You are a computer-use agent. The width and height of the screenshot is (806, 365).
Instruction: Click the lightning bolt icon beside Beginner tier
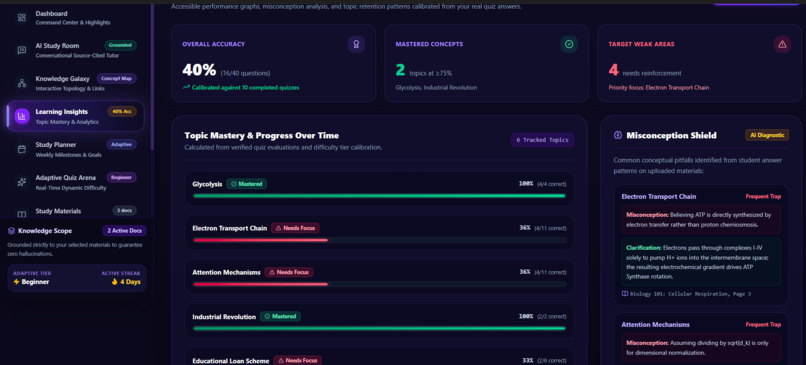(x=16, y=282)
